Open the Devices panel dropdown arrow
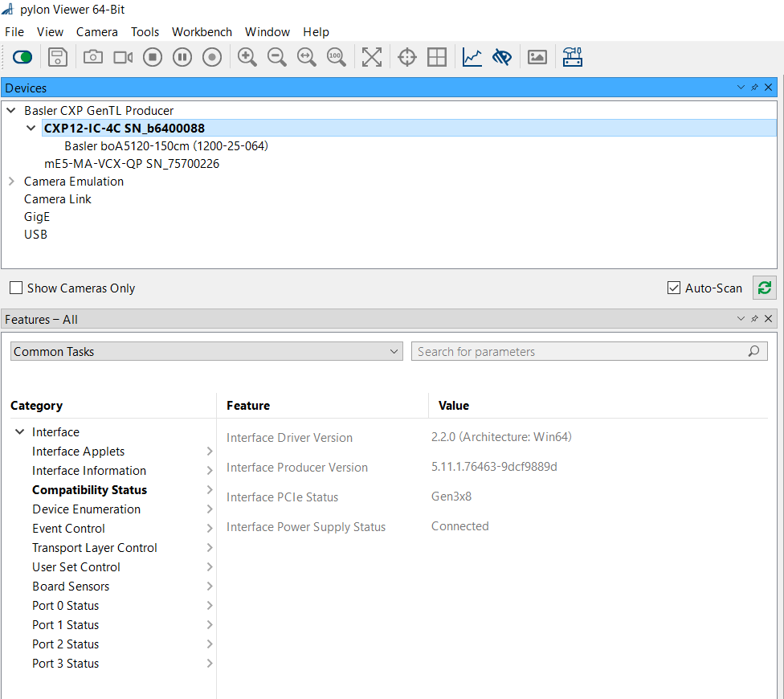784x699 pixels. [741, 88]
